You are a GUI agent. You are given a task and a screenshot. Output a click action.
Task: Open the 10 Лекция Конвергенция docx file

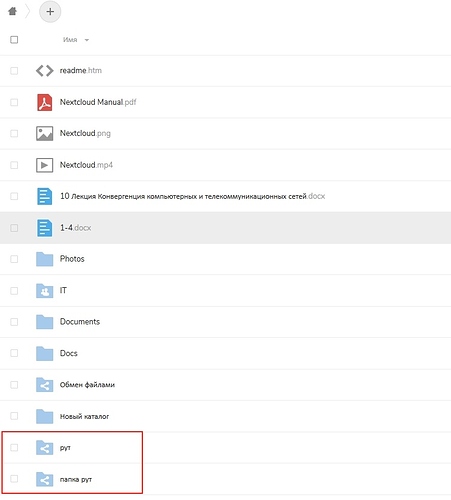[x=192, y=196]
